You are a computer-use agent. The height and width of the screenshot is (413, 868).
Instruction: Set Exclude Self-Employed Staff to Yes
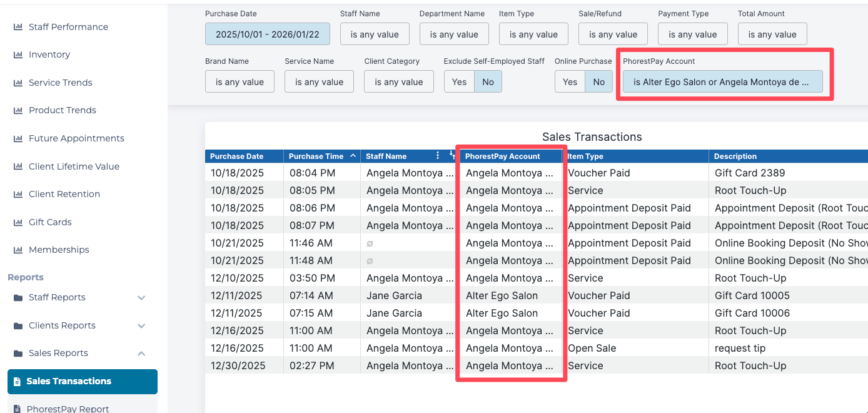459,82
